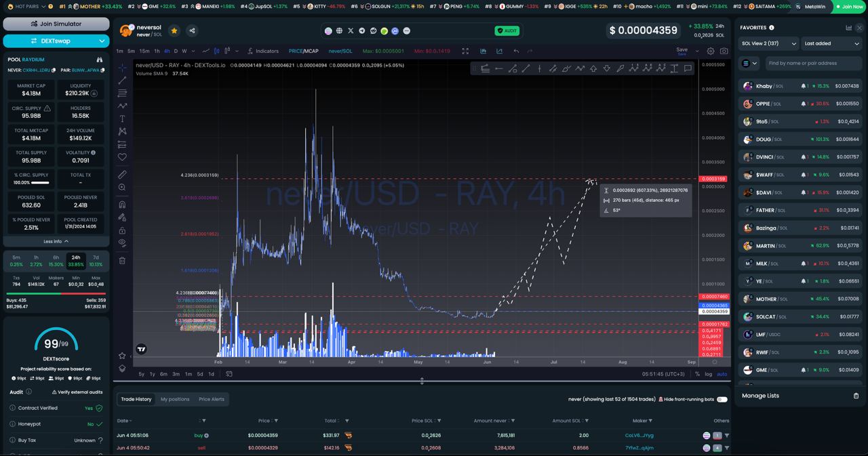Click the Join Now button
The width and height of the screenshot is (868, 456).
pos(849,6)
